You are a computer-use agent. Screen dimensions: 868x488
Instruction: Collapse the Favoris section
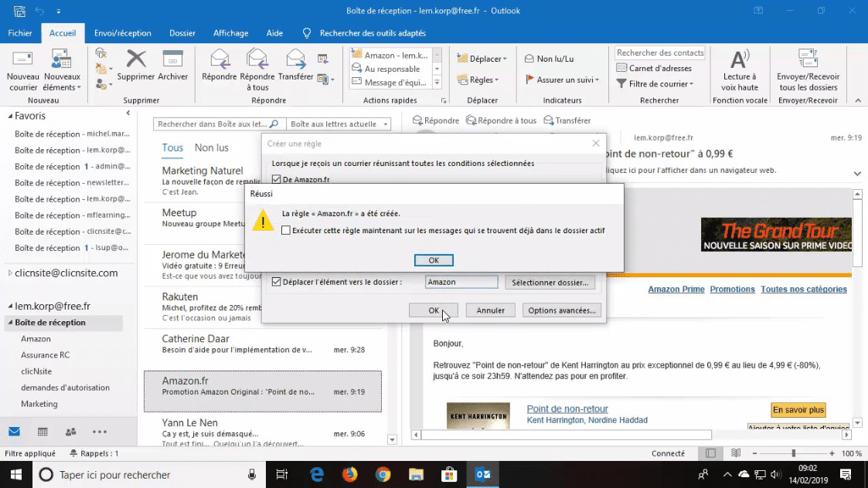pos(10,116)
